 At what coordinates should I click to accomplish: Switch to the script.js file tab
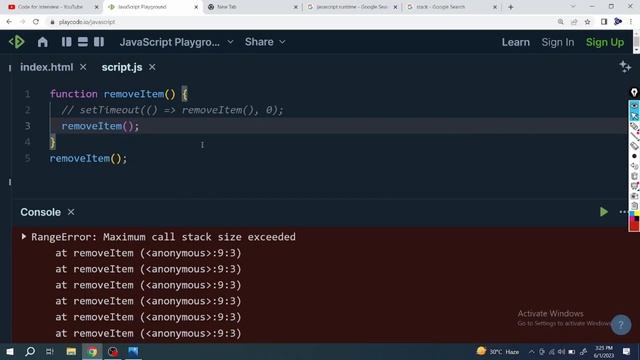point(122,67)
